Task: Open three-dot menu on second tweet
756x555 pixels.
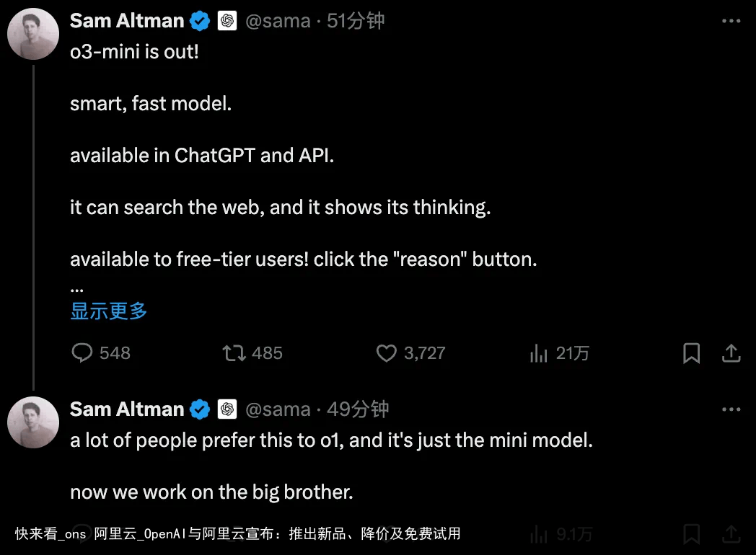Action: point(731,409)
